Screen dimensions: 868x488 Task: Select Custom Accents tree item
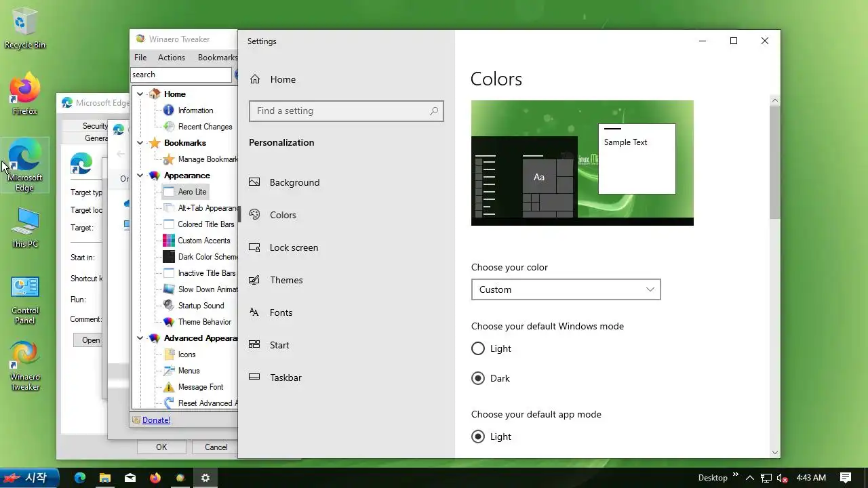[204, 241]
